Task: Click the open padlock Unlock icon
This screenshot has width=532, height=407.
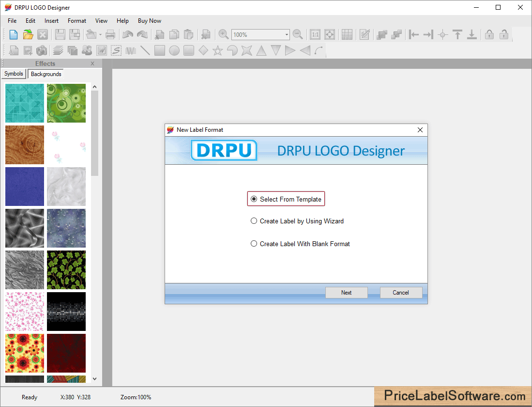Action: (504, 35)
